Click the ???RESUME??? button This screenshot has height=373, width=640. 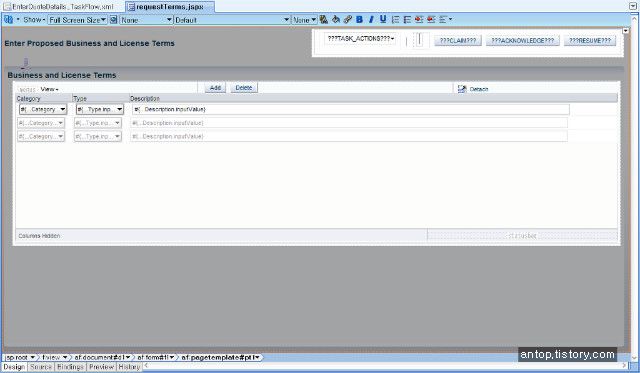pyautogui.click(x=590, y=40)
